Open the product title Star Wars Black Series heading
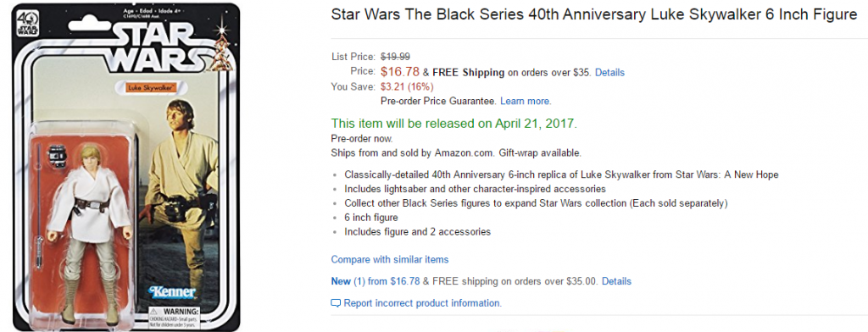The height and width of the screenshot is (332, 868). tap(594, 15)
